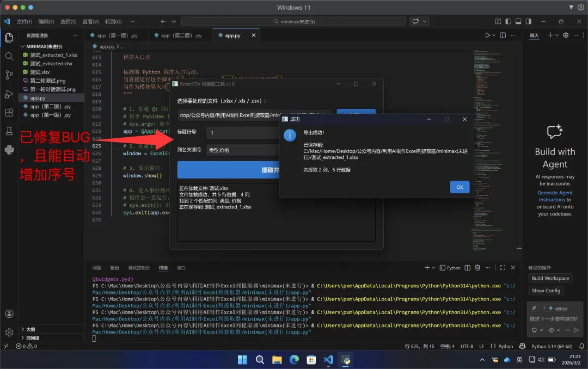
Task: Click the Python icon in activity bar
Action: 9,150
